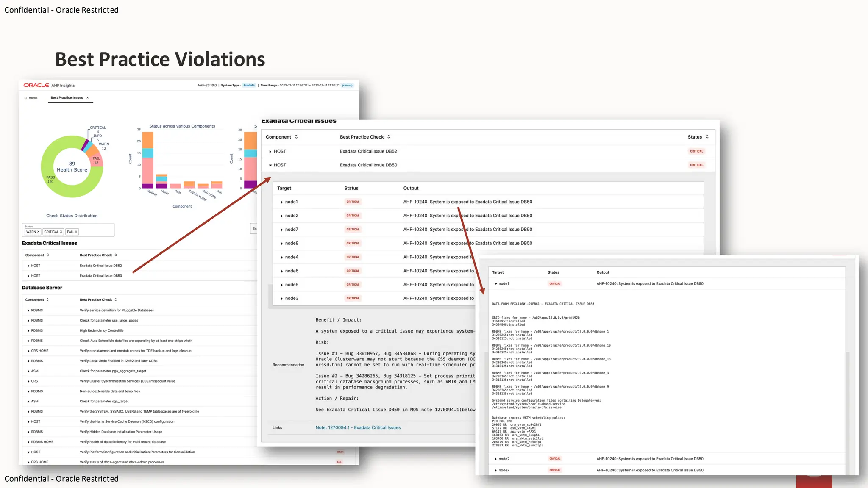868x488 pixels.
Task: Expand HOST row Exadata Critical Issue DB52 on main page
Action: (x=28, y=266)
